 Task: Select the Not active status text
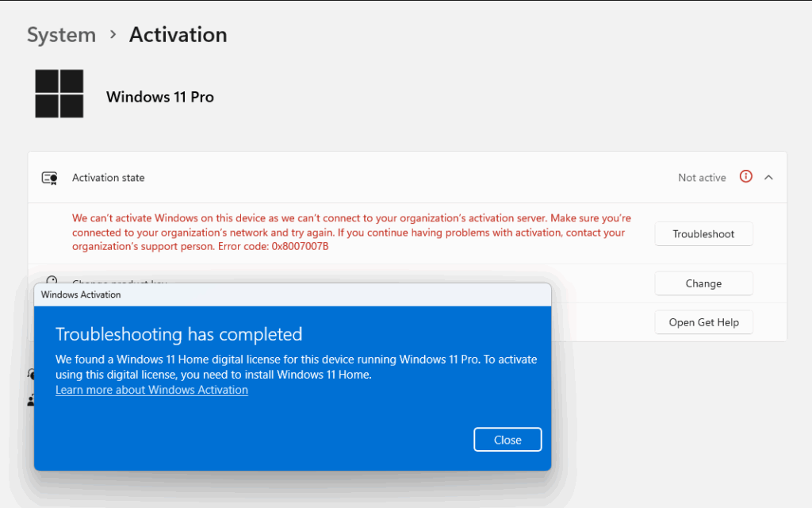pos(701,177)
